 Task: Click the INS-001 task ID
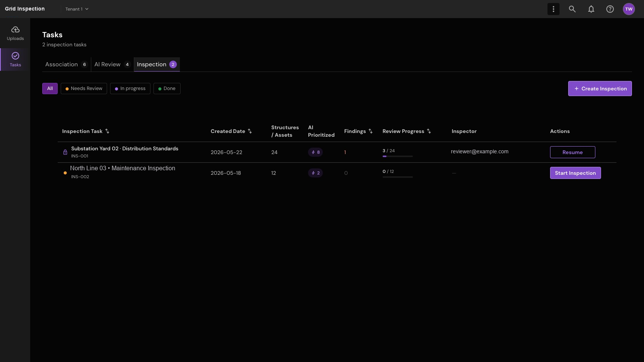pyautogui.click(x=80, y=156)
